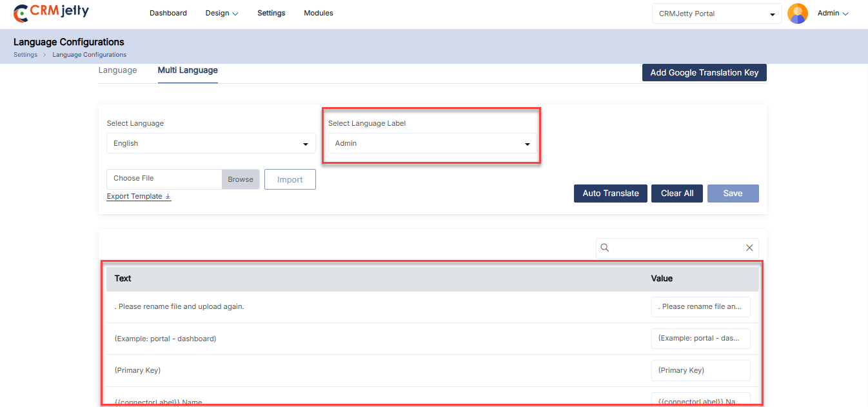
Task: Expand the Admin account menu
Action: click(833, 13)
